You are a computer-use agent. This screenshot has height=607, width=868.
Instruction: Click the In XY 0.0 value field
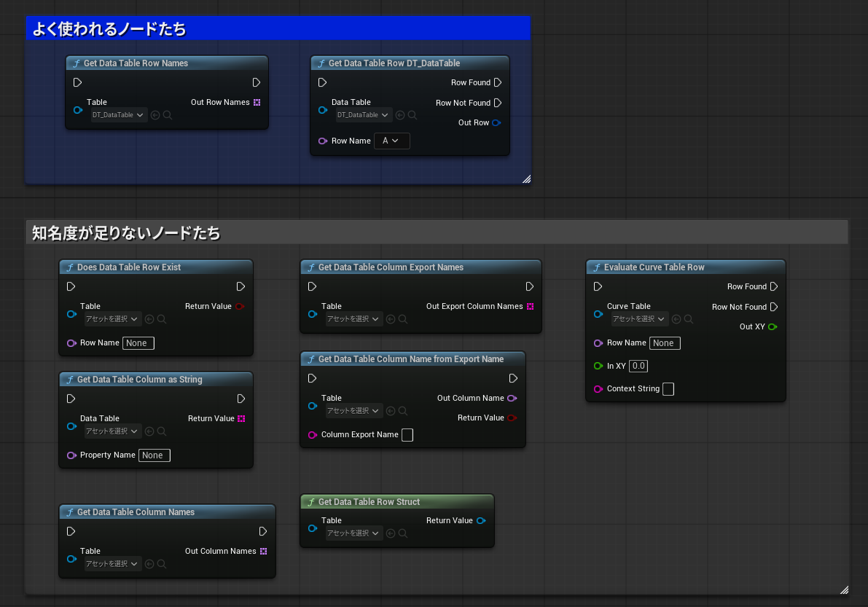pyautogui.click(x=638, y=367)
